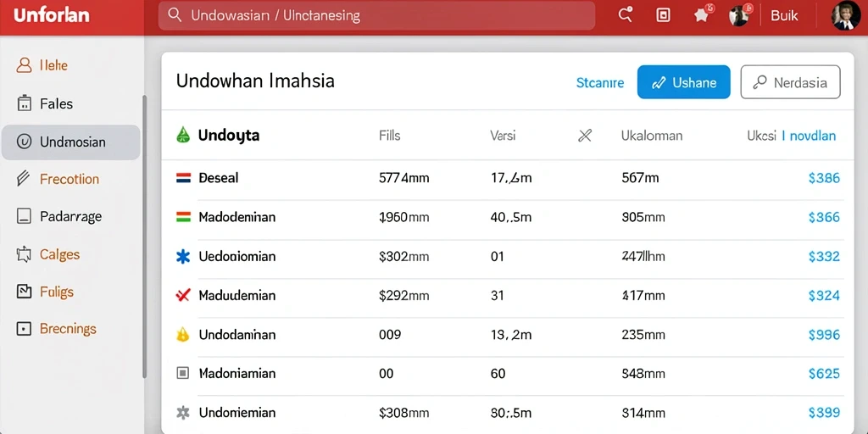Click the chart icon beside Fuligs

[24, 292]
